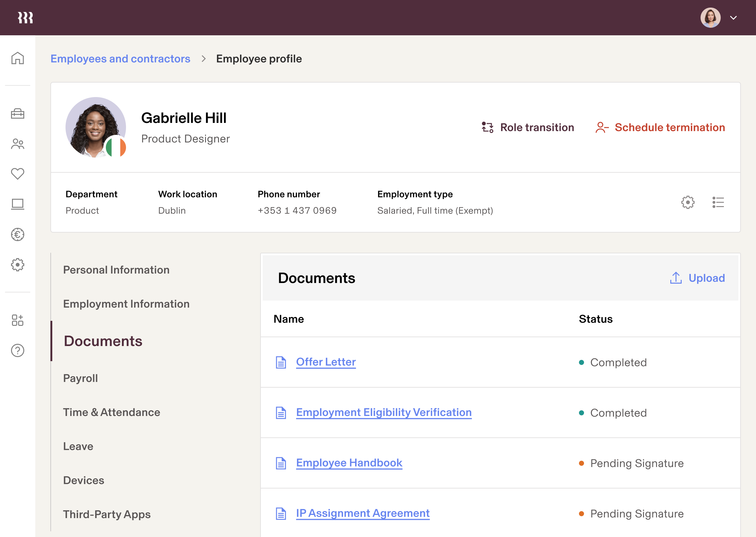
Task: Click the Devices laptop icon in the sidebar
Action: point(18,204)
